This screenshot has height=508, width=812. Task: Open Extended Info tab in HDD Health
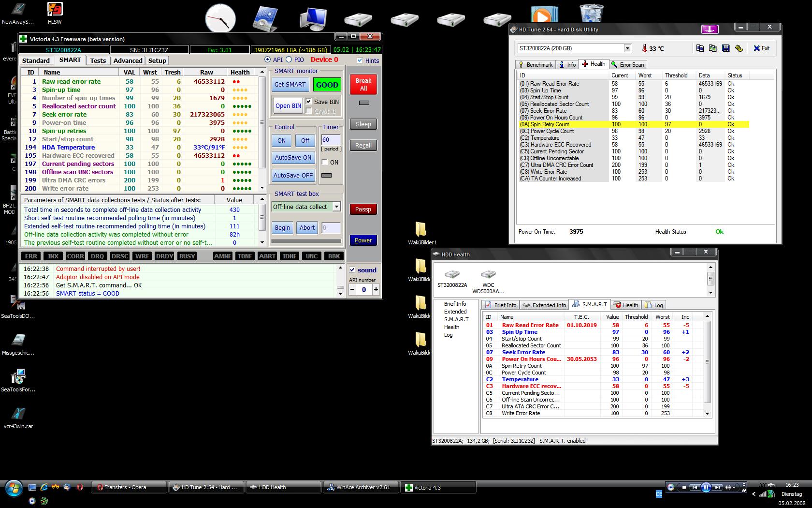544,305
